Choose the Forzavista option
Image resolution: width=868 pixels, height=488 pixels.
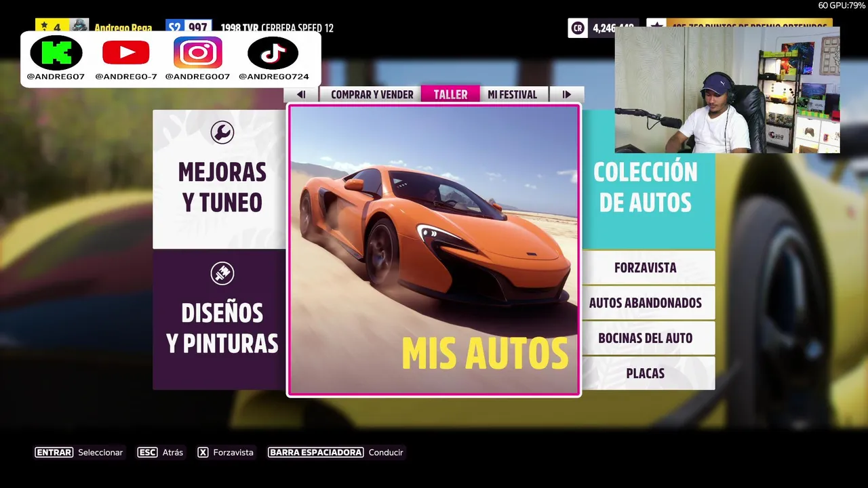click(x=648, y=268)
